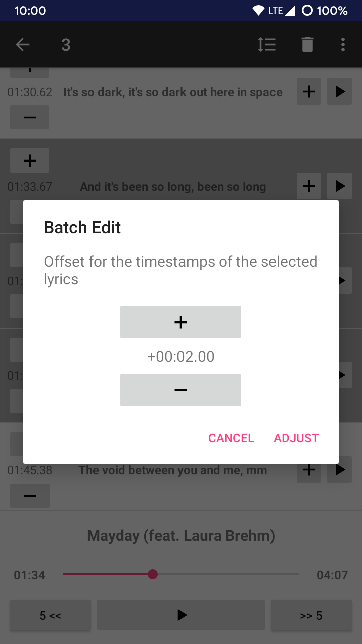362x644 pixels.
Task: Open batch edit line-height icon in toolbar
Action: click(266, 45)
